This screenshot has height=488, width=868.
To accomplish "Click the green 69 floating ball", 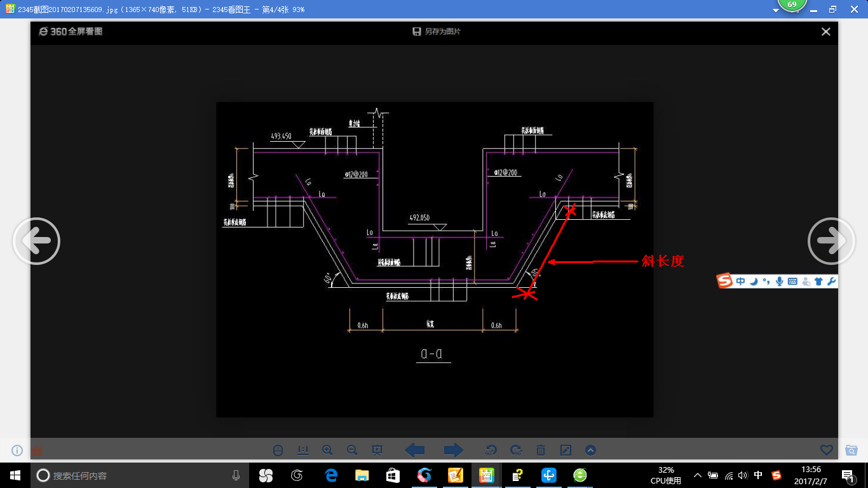I will point(792,5).
